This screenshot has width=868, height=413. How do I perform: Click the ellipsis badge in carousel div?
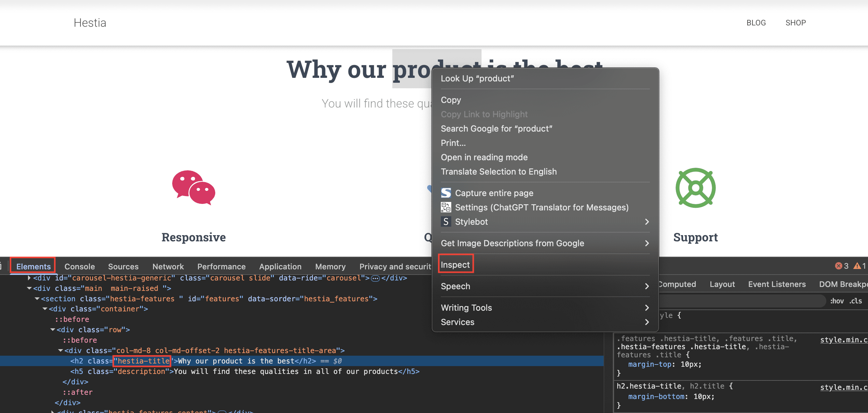[x=375, y=278]
